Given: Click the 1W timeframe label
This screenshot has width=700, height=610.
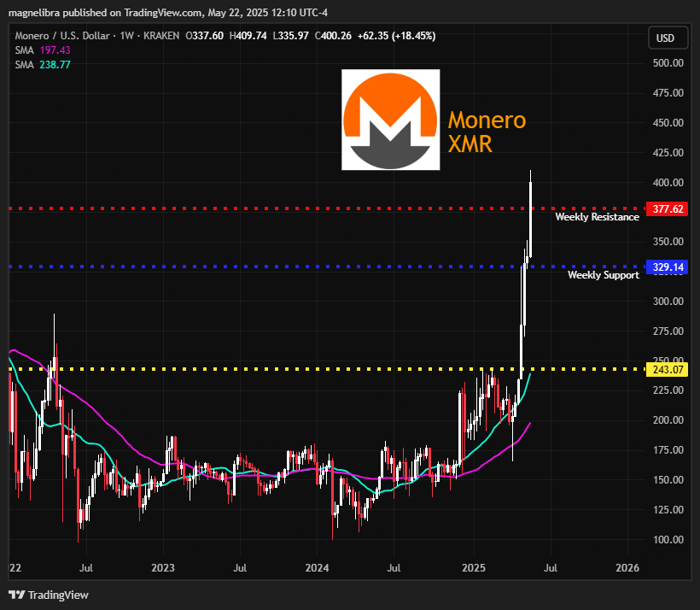Looking at the screenshot, I should coord(127,36).
